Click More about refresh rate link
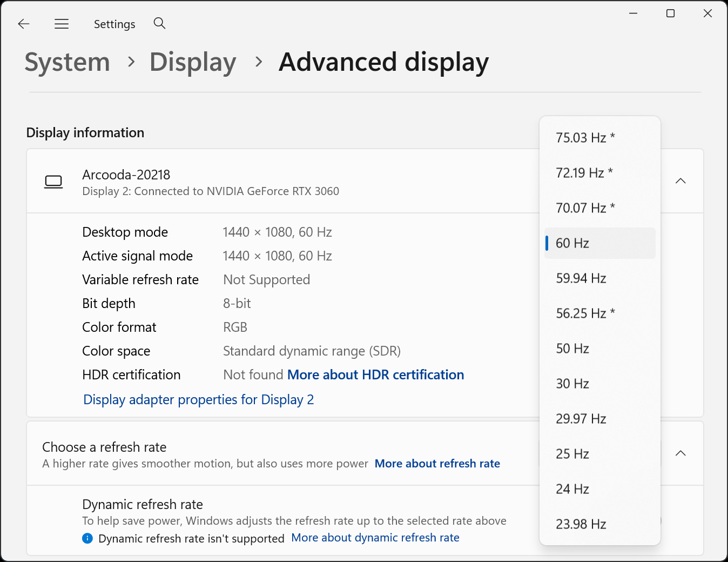 437,464
